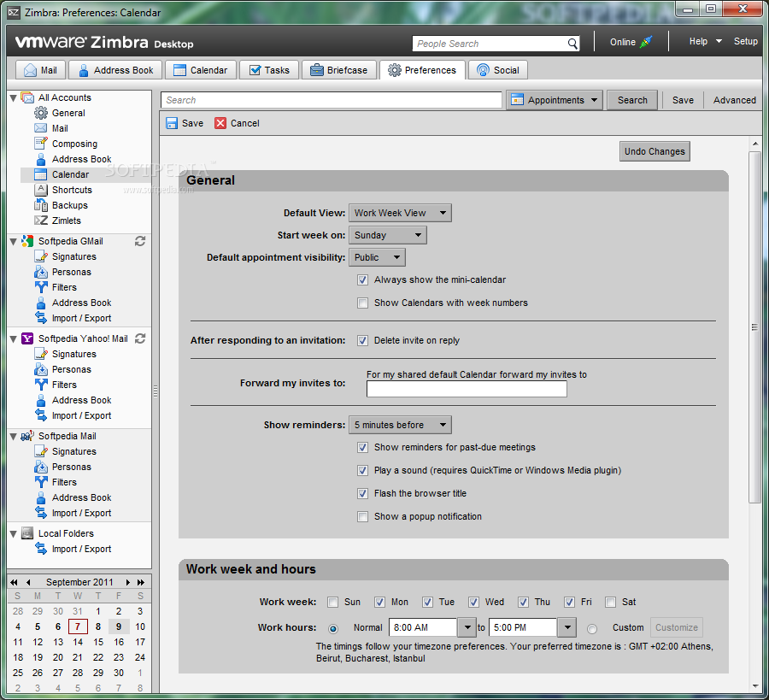Check the Sat work week box
The image size is (769, 700).
tap(611, 603)
